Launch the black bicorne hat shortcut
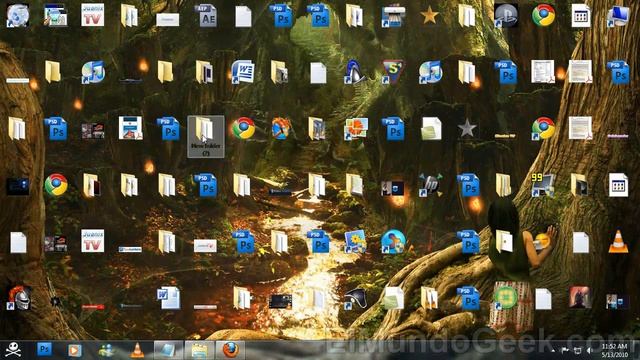The image size is (640, 360). (355, 298)
